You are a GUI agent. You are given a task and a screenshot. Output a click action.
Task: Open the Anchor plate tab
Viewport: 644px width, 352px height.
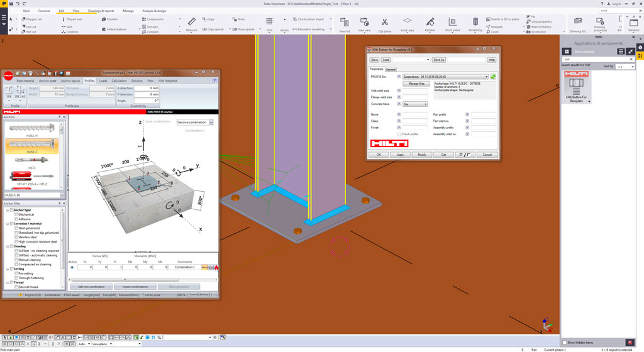(x=48, y=81)
